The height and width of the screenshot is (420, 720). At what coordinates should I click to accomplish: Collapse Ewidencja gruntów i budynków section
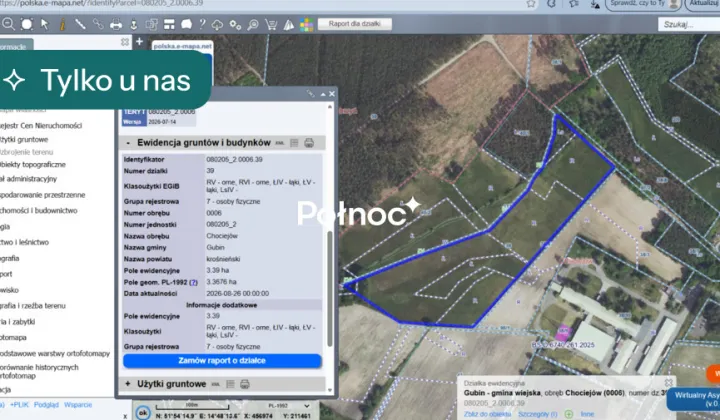coord(128,143)
